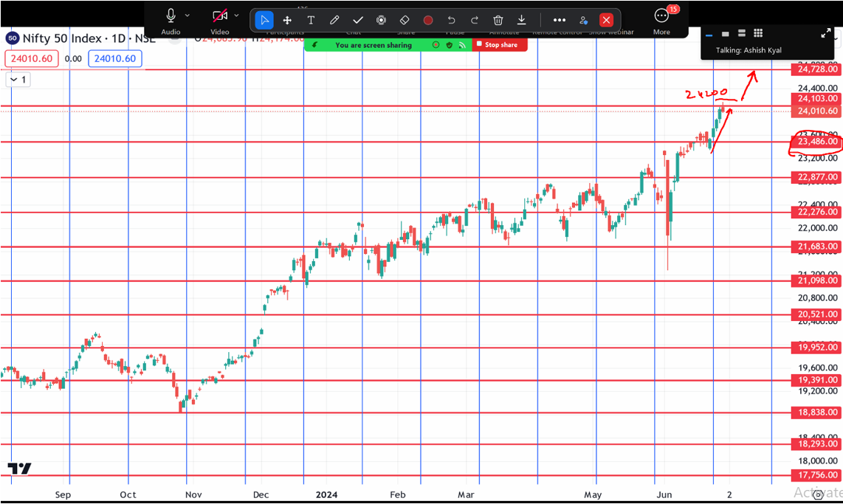Click the blue 24010.60 buy price box
The width and height of the screenshot is (843, 504).
(x=115, y=58)
